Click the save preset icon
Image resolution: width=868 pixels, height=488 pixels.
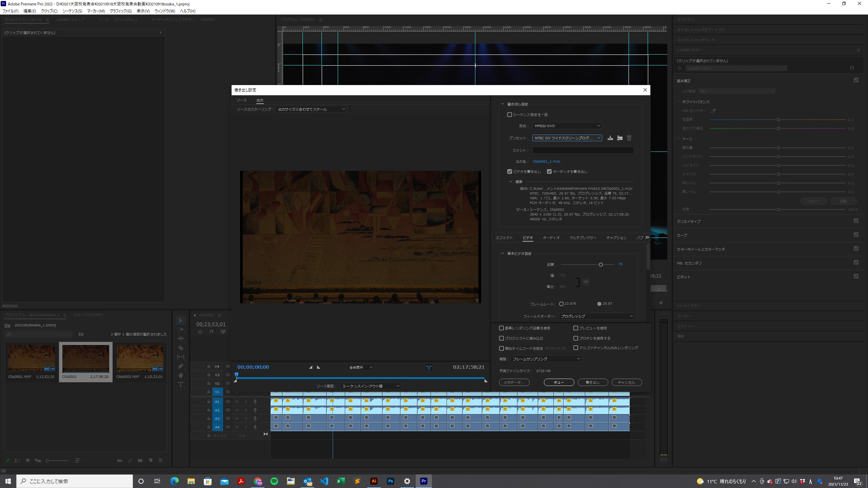[610, 138]
